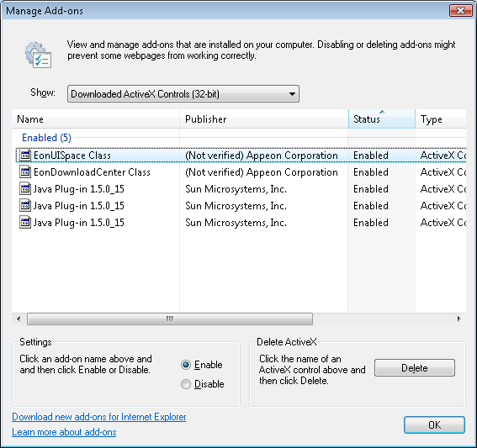Click the first Java Plug-in 1.5.0_15 icon
This screenshot has height=448, width=477.
25,189
